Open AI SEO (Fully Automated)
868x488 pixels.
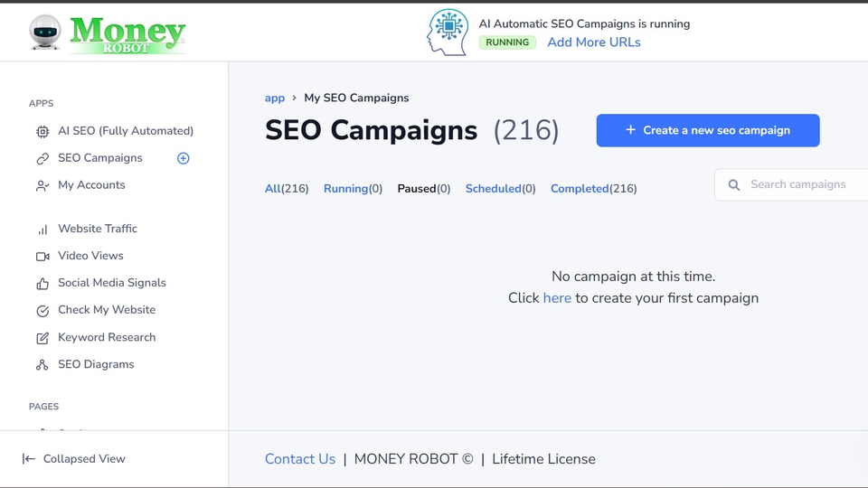tap(126, 130)
